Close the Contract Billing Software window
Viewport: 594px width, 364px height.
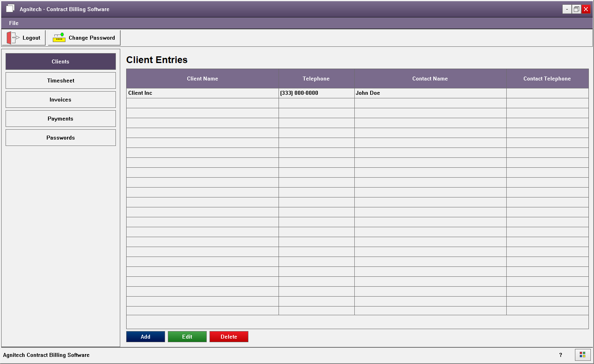[586, 9]
